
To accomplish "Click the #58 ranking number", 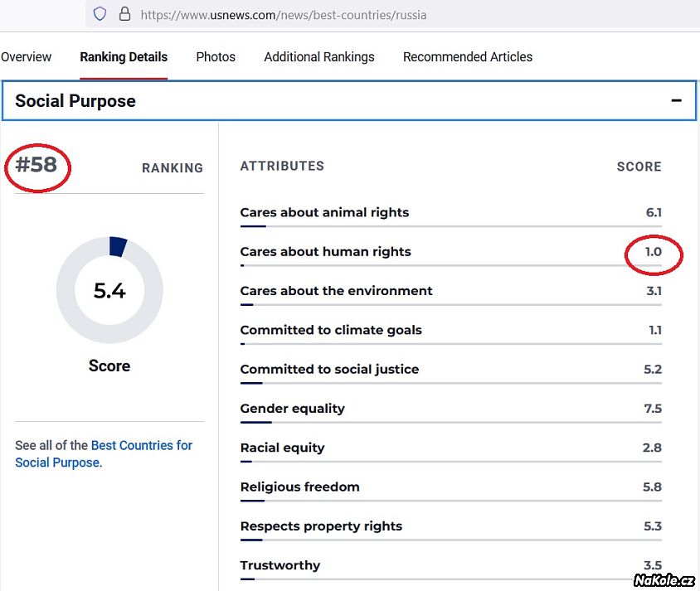I will [x=36, y=165].
